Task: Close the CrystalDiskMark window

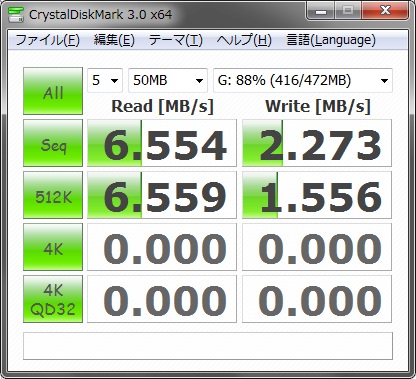Action: coord(385,11)
